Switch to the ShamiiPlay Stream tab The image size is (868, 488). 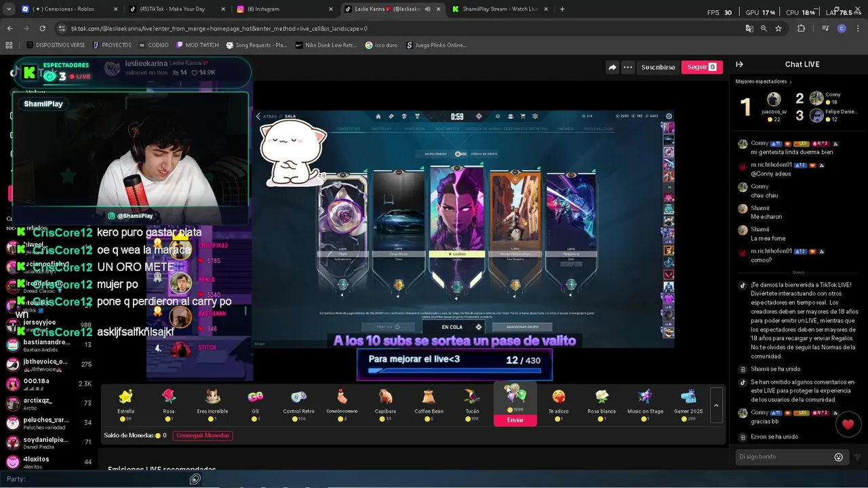pyautogui.click(x=498, y=9)
